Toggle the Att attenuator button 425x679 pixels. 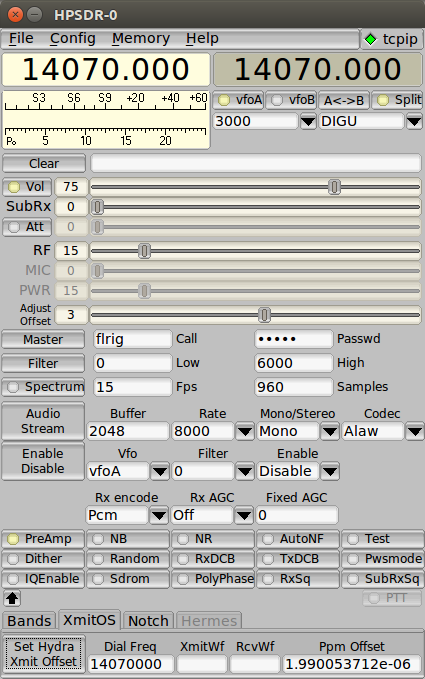[27, 227]
